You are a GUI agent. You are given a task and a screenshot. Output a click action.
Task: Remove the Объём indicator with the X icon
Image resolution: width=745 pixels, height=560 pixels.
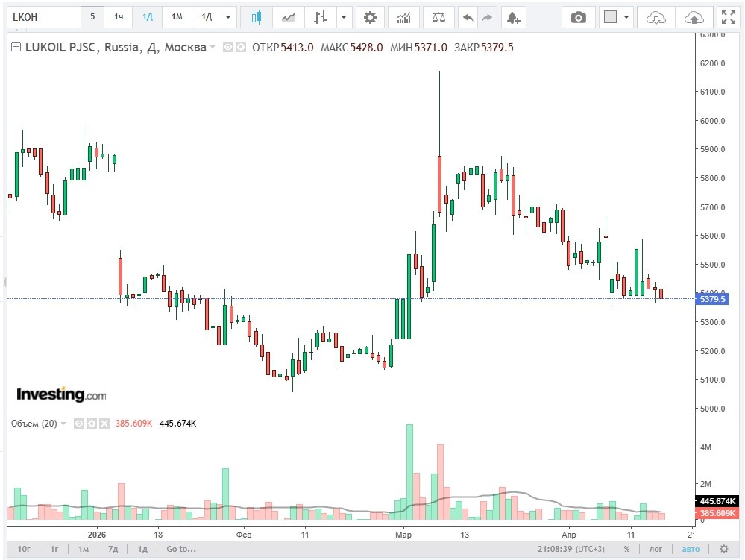[104, 424]
